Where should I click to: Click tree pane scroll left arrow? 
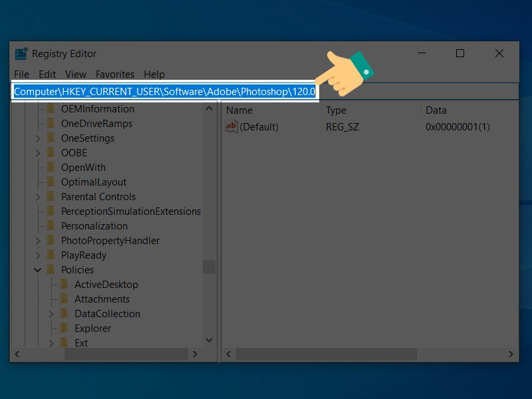coord(17,354)
